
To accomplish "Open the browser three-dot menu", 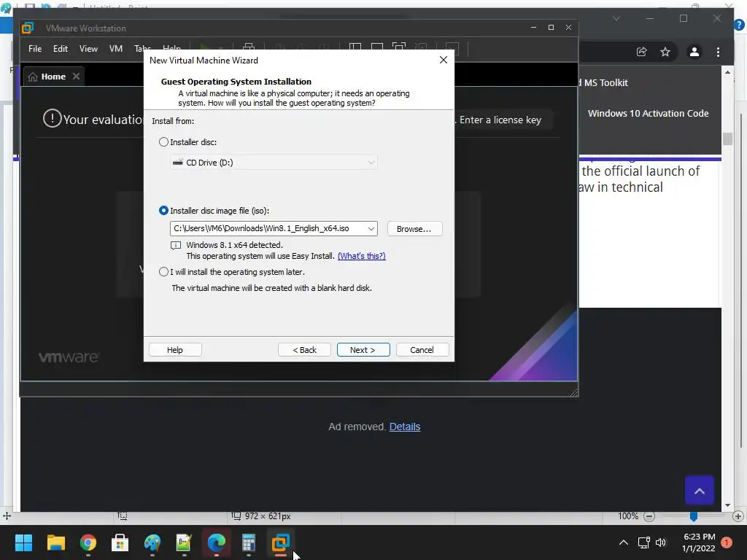I will (x=719, y=52).
